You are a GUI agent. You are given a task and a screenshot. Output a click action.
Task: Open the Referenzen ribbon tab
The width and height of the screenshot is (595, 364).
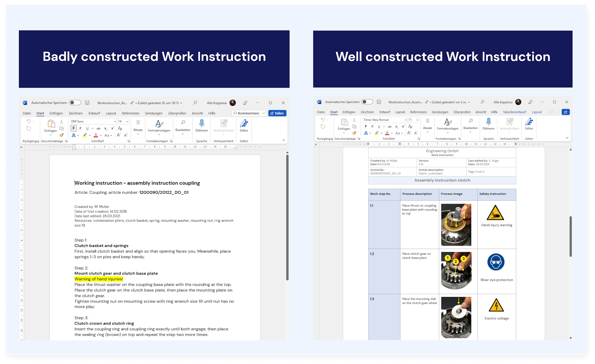[131, 113]
